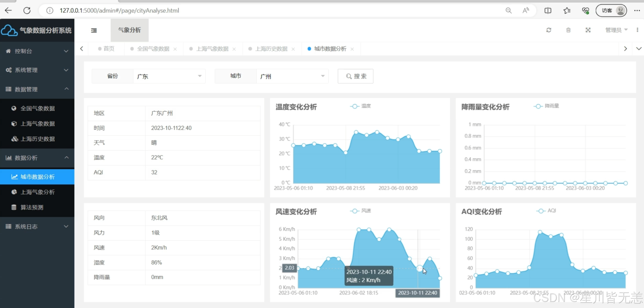Viewport: 644px width, 308px height.
Task: Open the browser zoom magnifier icon
Action: click(x=508, y=10)
